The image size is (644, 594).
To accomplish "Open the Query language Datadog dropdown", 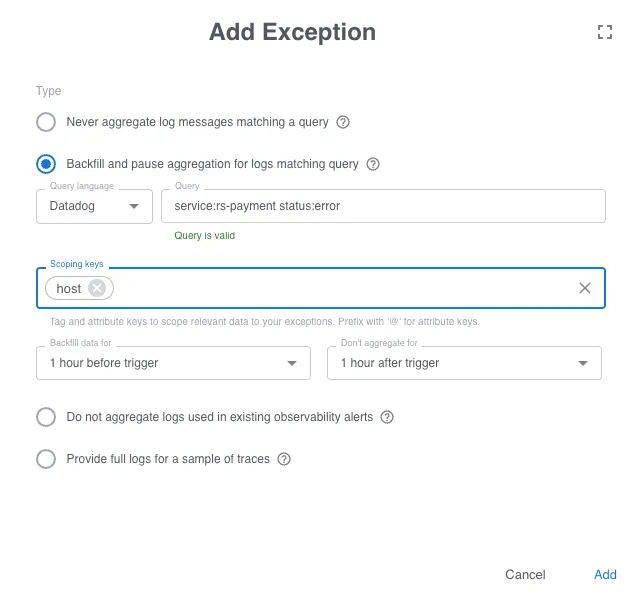I will [94, 206].
